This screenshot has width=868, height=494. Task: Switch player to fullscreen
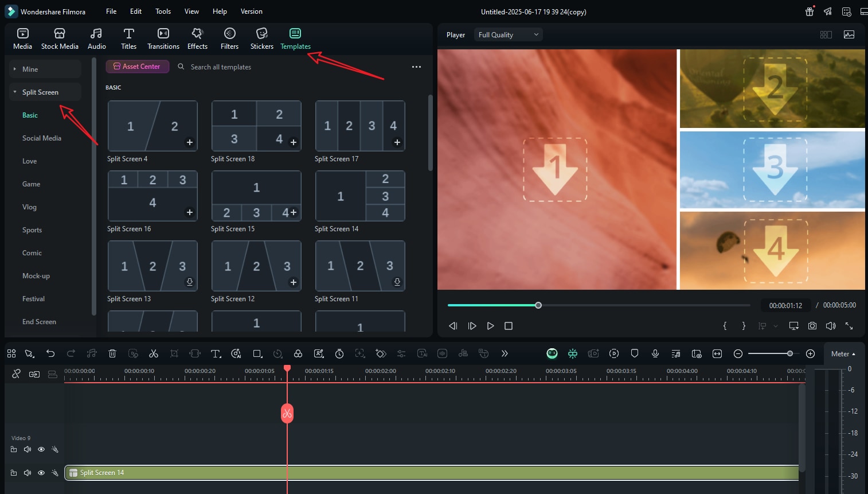coord(849,326)
